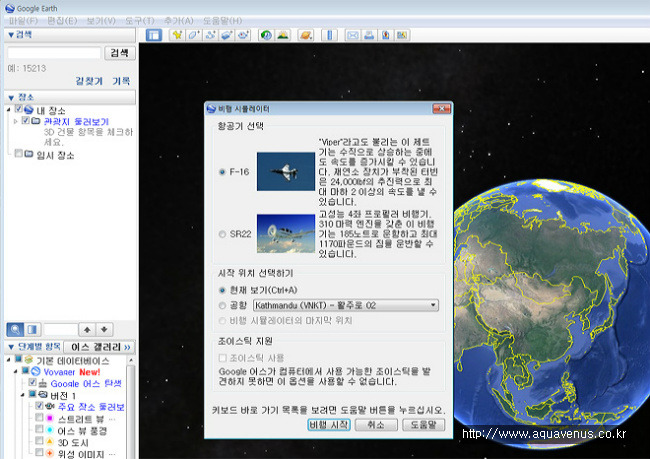650x459 pixels.
Task: Select the SR22 aircraft radio button
Action: 222,234
